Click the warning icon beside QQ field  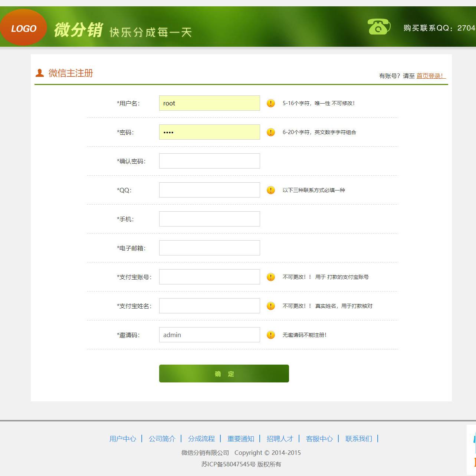point(271,190)
